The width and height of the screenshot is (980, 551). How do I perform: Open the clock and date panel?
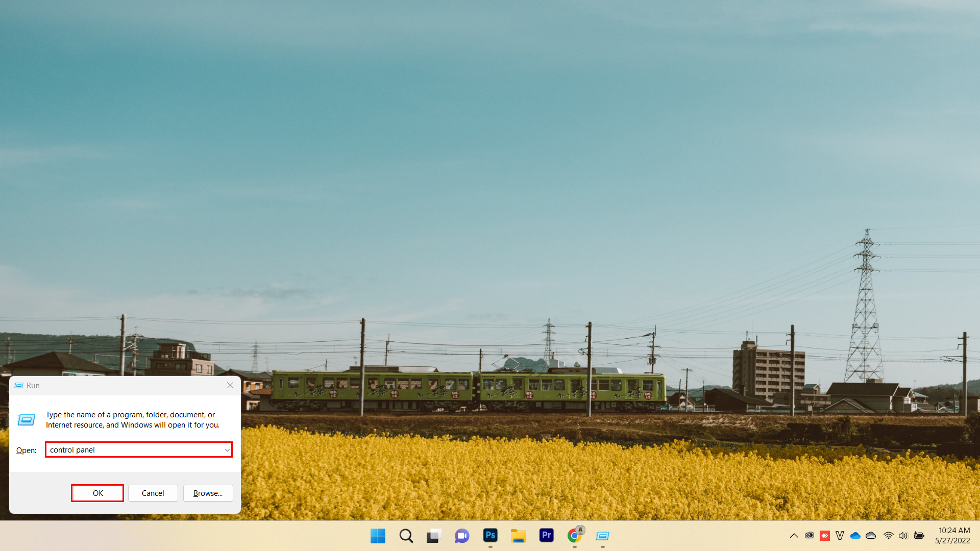pyautogui.click(x=952, y=536)
